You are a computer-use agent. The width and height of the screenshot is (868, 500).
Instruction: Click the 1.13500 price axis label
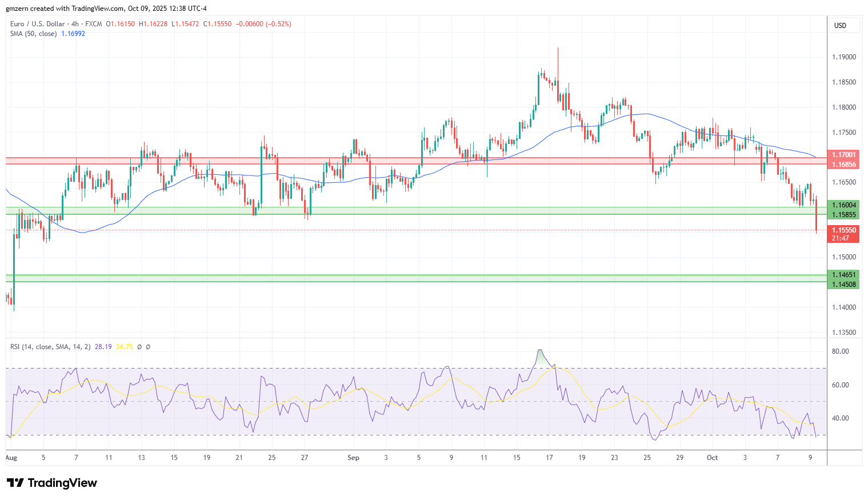pyautogui.click(x=844, y=333)
